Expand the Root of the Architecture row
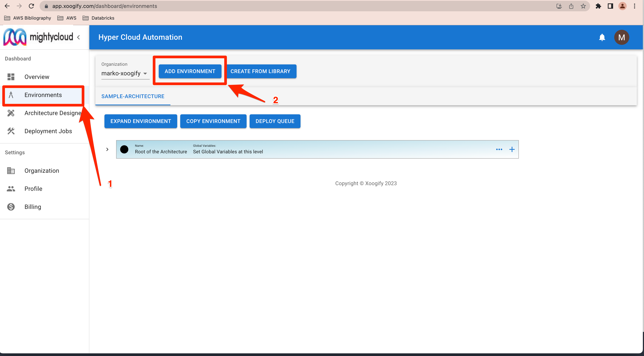Viewport: 644px width, 356px height. [x=107, y=149]
